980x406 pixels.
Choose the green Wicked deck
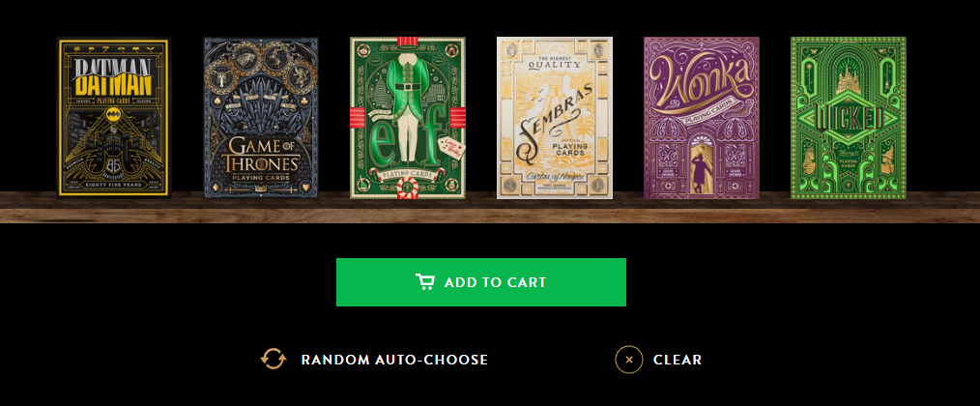(849, 118)
